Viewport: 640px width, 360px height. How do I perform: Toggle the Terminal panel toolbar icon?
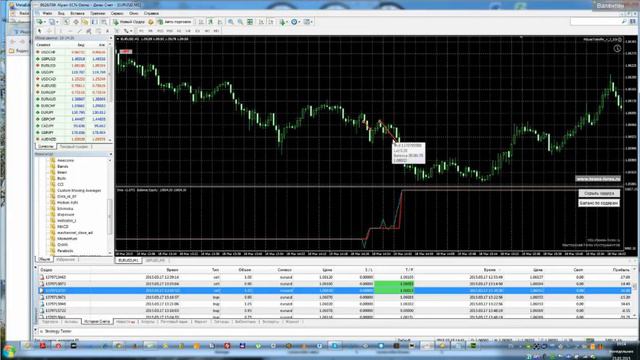[95, 22]
